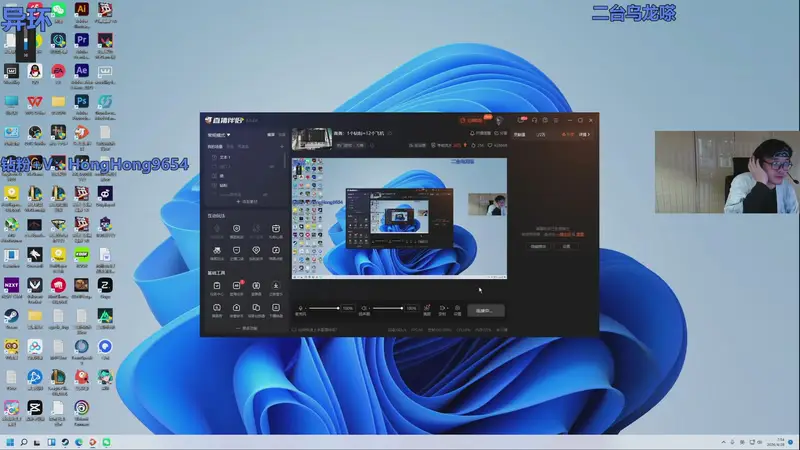Open the Steam desktop shortcut
This screenshot has height=450, width=800.
(x=11, y=316)
